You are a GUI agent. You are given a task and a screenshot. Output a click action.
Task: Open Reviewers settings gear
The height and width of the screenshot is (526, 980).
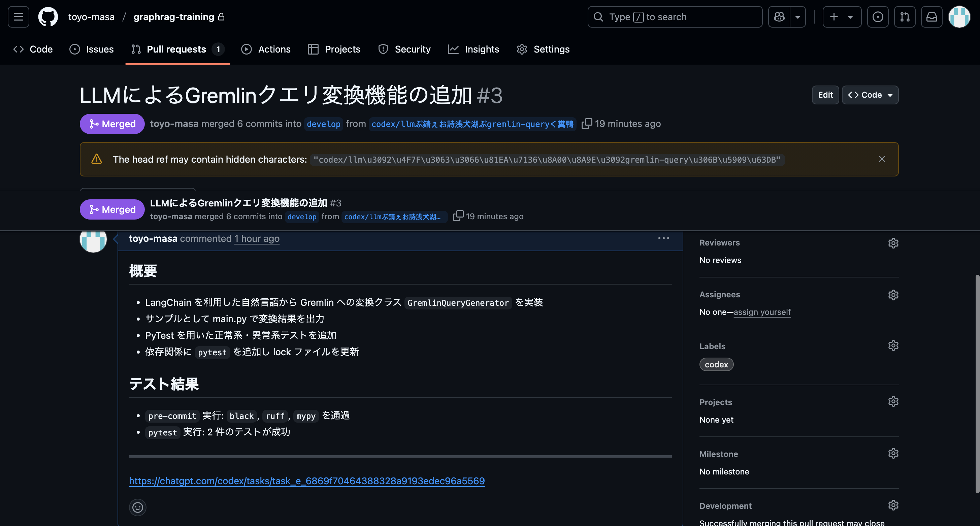pos(893,243)
